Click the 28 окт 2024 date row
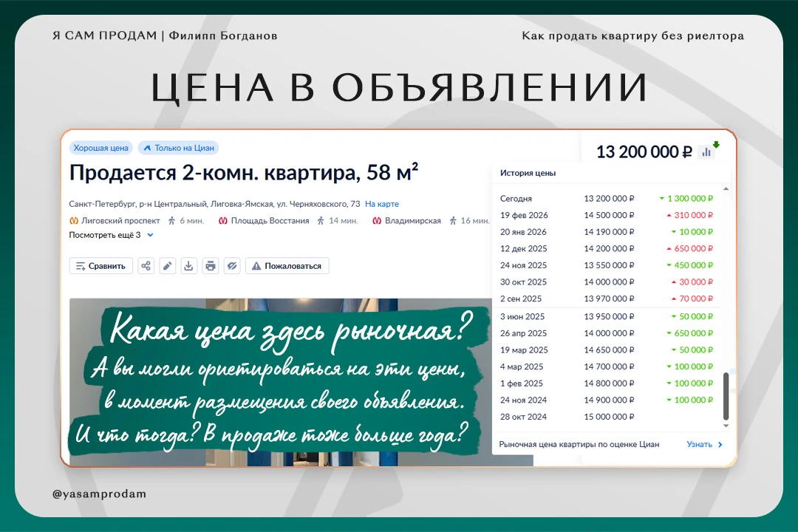Image resolution: width=798 pixels, height=532 pixels. (x=607, y=417)
